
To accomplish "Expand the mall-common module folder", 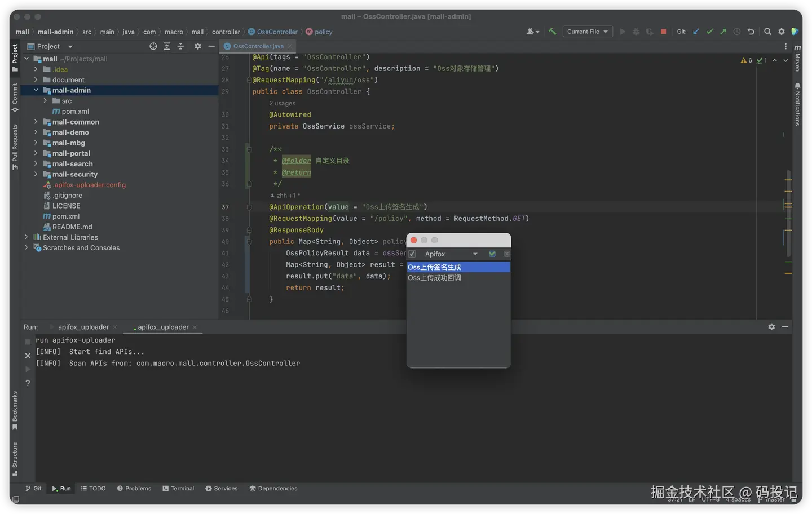I will pyautogui.click(x=36, y=122).
